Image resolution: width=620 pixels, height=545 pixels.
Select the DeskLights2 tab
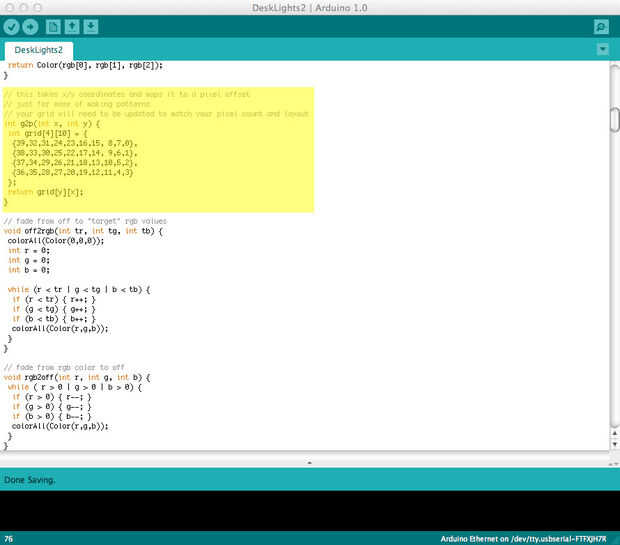click(x=38, y=50)
